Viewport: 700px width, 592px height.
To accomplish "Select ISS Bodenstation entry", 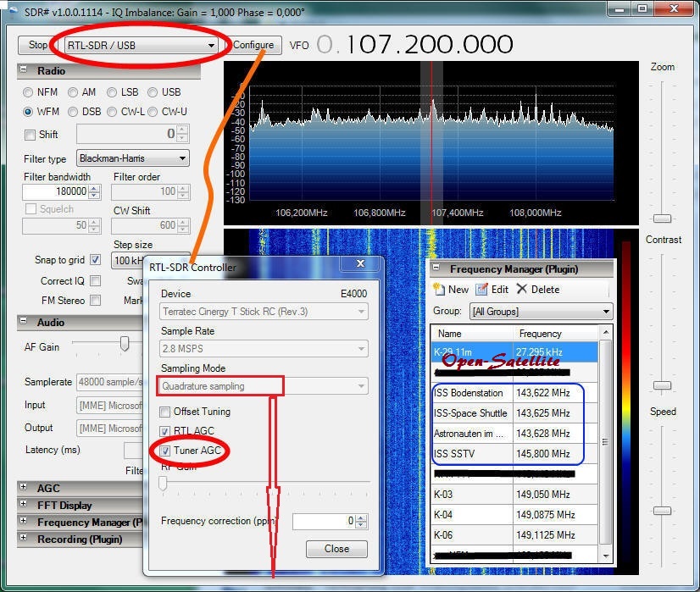I will pos(514,393).
